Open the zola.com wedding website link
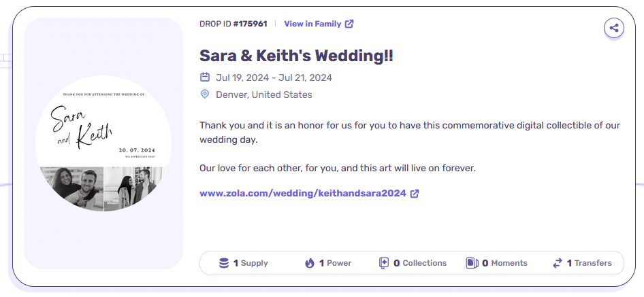 [x=309, y=193]
